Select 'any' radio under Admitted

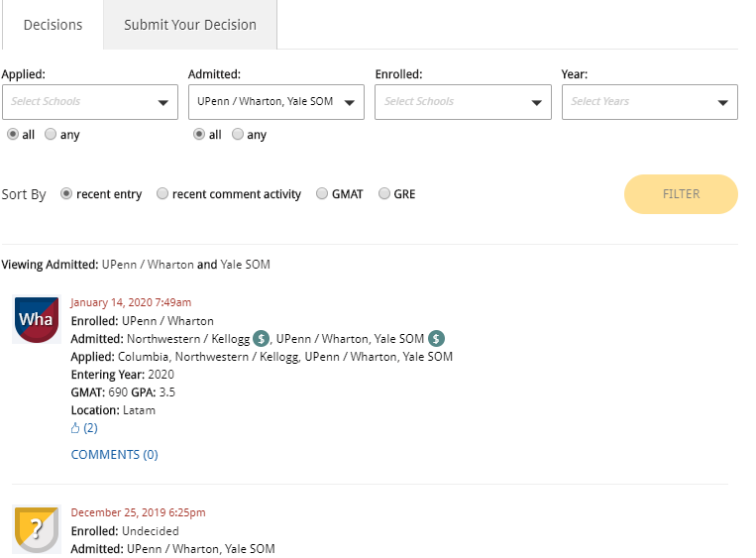pos(237,134)
